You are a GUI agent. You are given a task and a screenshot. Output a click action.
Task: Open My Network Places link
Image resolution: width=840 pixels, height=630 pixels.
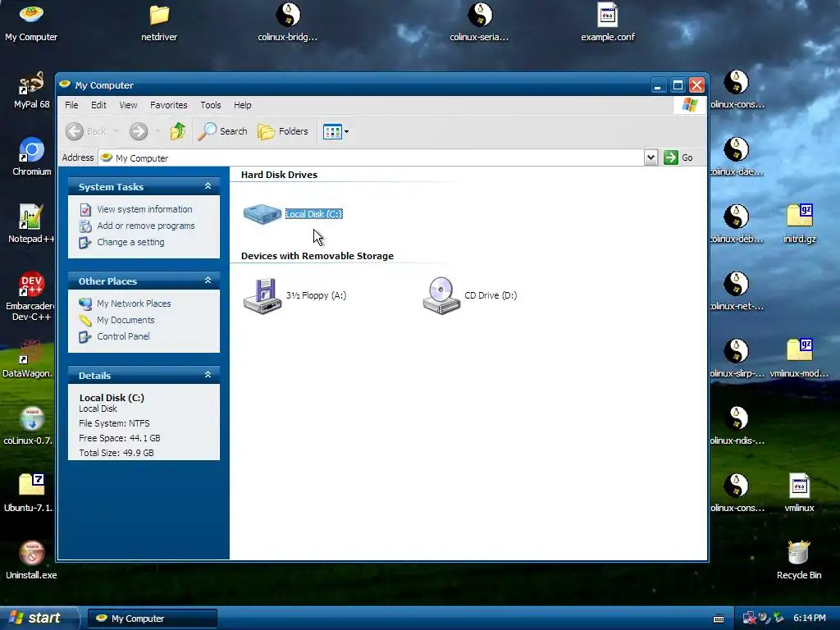pyautogui.click(x=134, y=304)
